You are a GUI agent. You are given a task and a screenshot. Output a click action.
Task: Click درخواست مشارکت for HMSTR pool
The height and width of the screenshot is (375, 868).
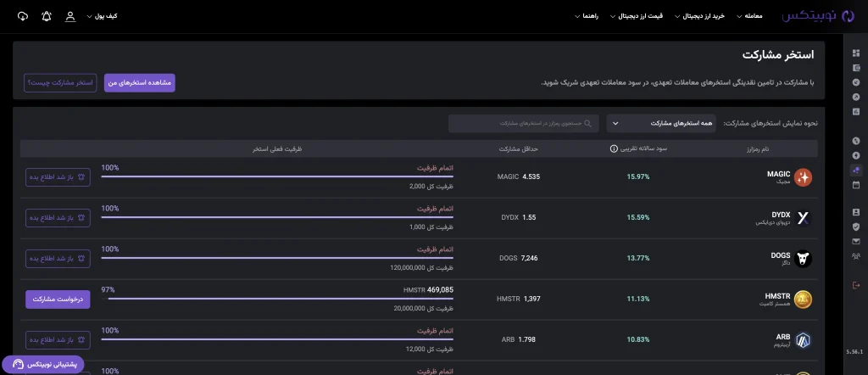[58, 299]
